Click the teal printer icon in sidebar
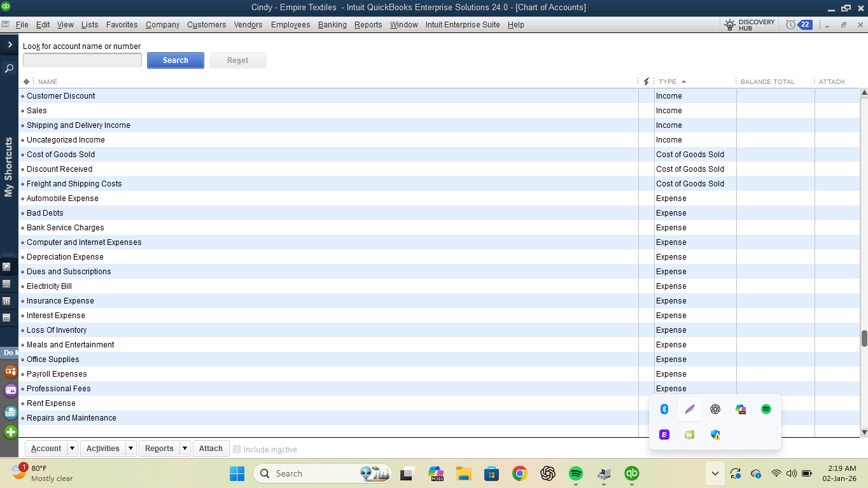The image size is (868, 488). coord(10,412)
